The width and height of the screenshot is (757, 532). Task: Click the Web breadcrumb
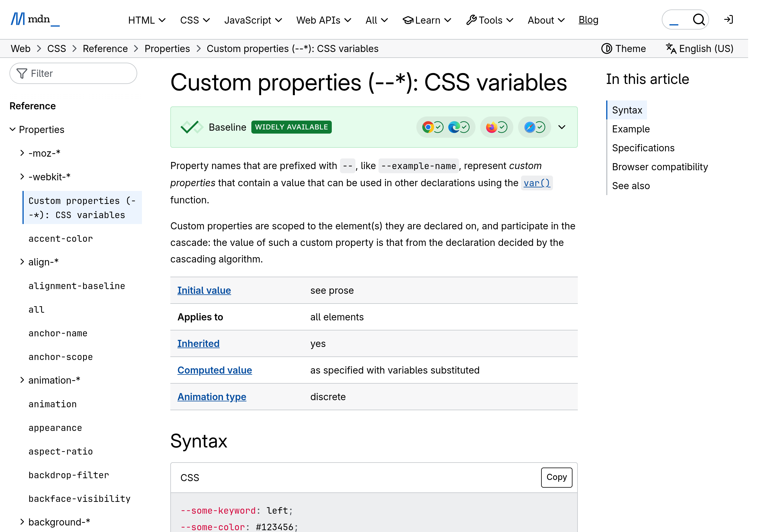tap(20, 49)
